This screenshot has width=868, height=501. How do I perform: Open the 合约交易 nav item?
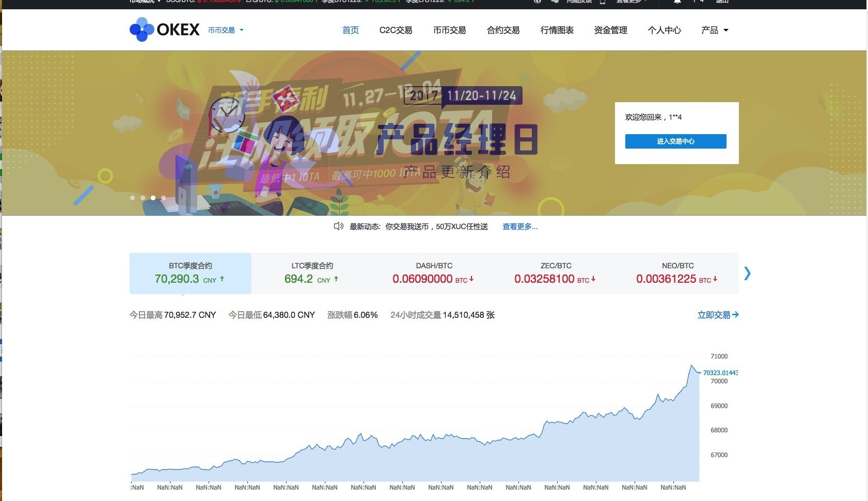[x=503, y=30]
